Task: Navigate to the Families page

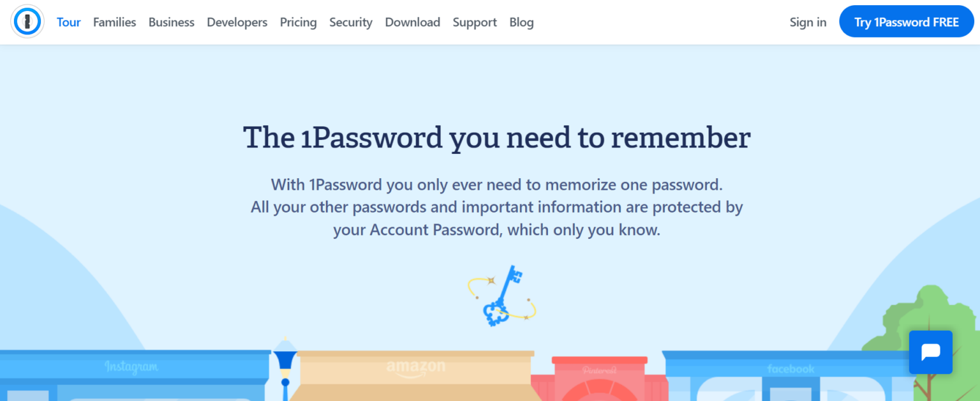Action: click(x=114, y=22)
